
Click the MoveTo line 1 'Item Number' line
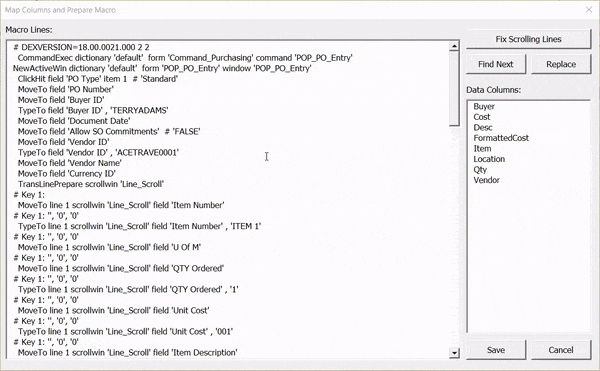pyautogui.click(x=121, y=205)
